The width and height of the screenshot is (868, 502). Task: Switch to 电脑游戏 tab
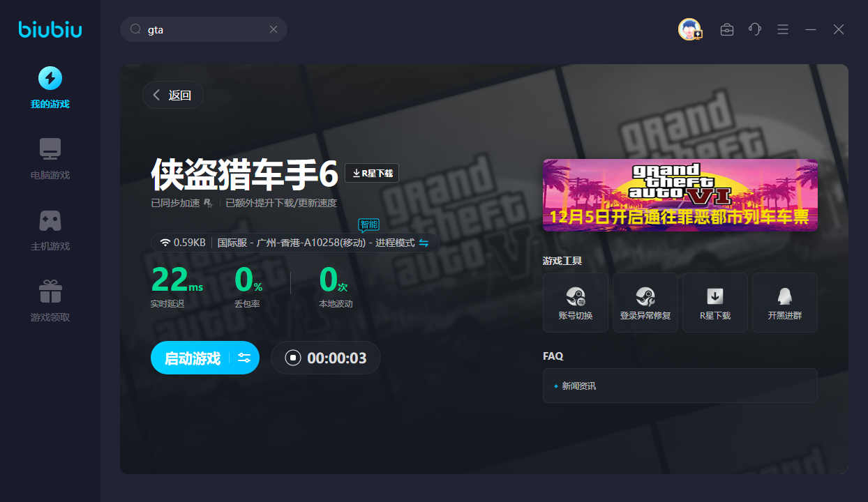click(50, 159)
